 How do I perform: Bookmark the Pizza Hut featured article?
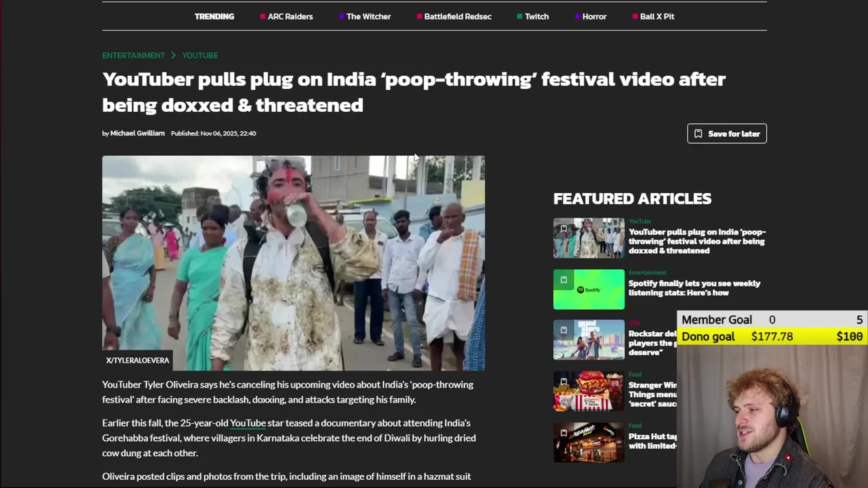click(x=564, y=433)
